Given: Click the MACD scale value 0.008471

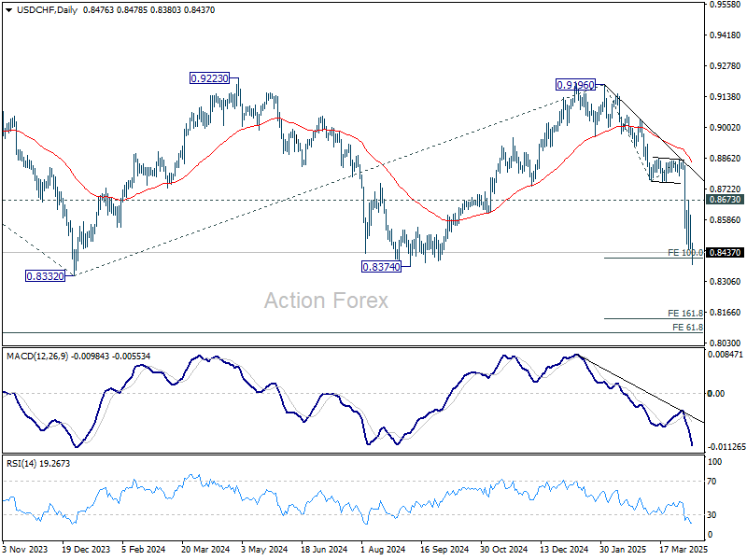Looking at the screenshot, I should pos(726,355).
